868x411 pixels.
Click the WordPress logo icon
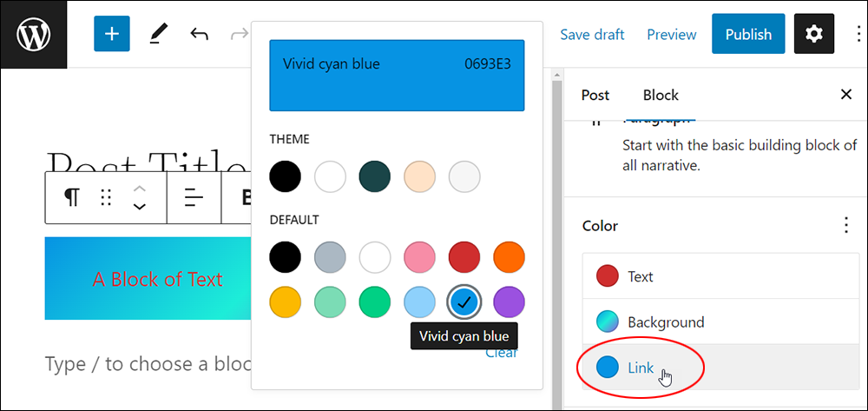[34, 35]
